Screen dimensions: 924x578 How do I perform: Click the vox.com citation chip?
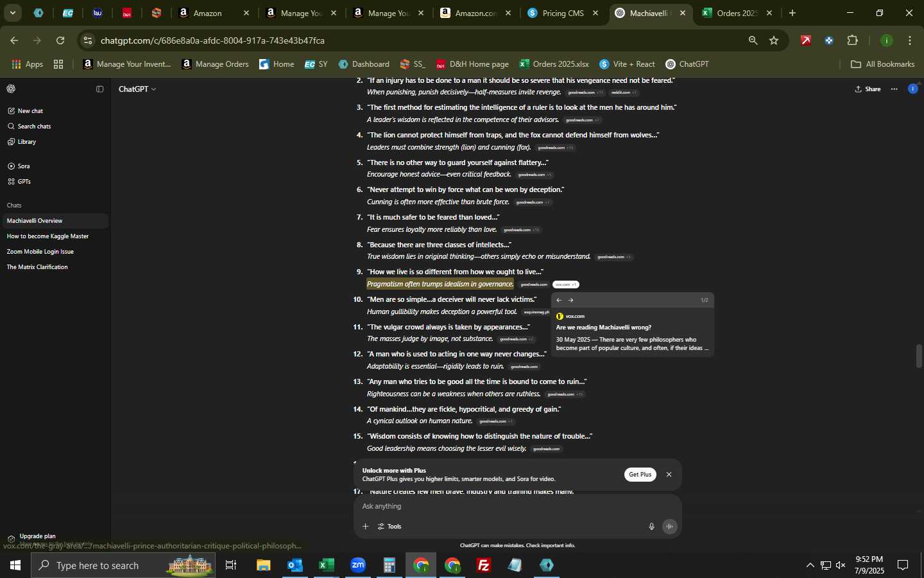(x=566, y=285)
